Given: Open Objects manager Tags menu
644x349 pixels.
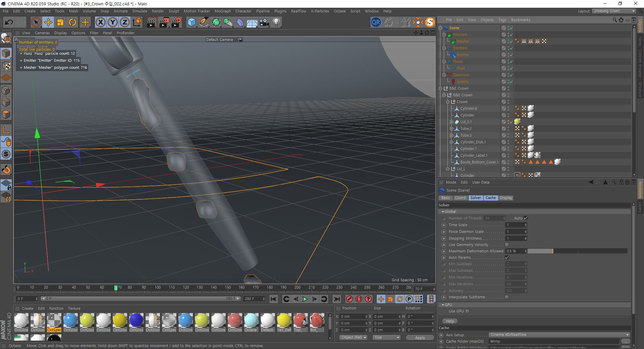Looking at the screenshot, I should pos(502,20).
